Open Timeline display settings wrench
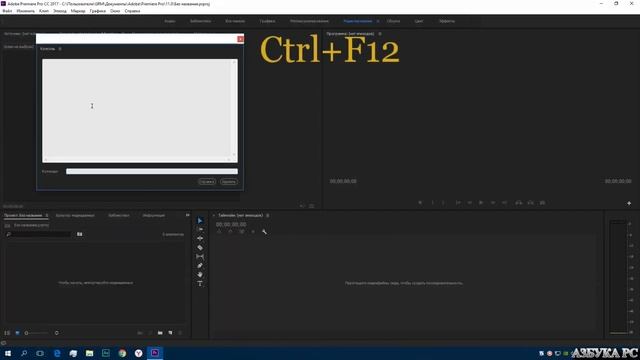 point(264,232)
